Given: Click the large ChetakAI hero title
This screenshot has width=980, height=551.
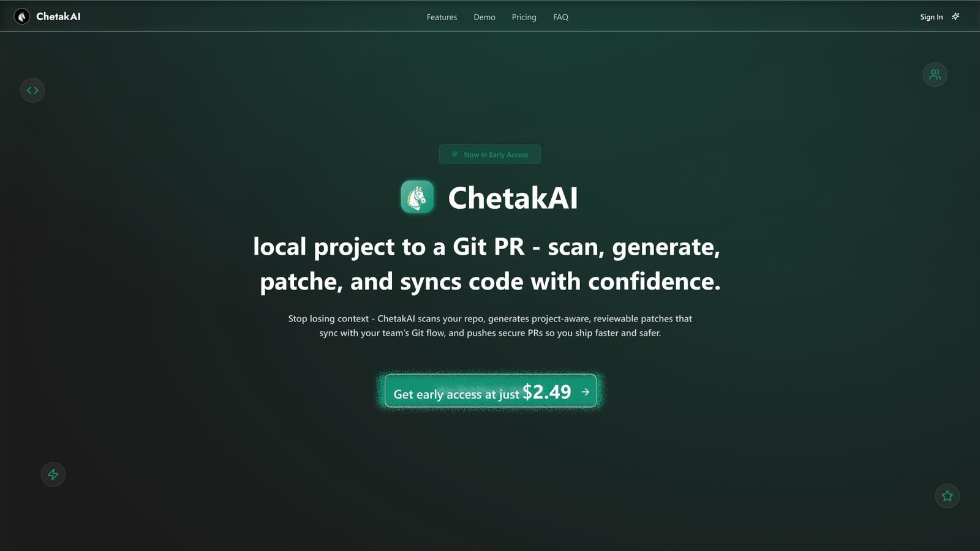Looking at the screenshot, I should (513, 198).
